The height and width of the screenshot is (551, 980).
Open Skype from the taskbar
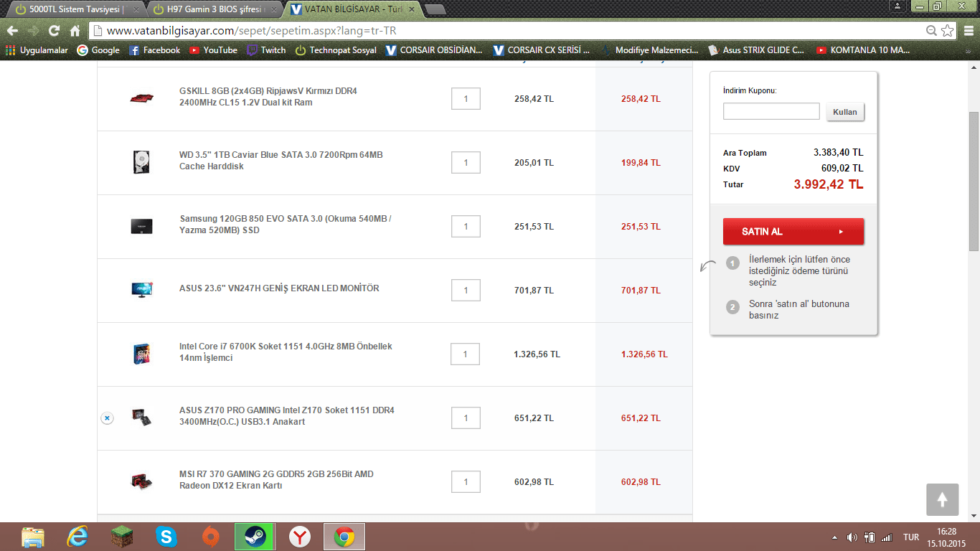[166, 537]
